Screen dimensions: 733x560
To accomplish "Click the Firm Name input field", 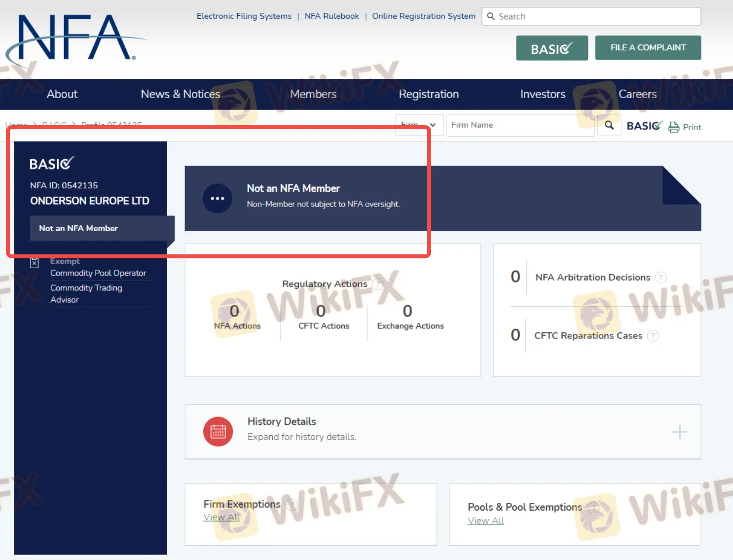I will [520, 125].
